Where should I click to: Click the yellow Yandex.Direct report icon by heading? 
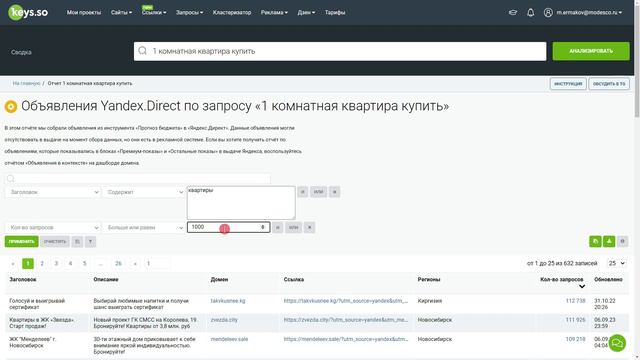(x=11, y=107)
